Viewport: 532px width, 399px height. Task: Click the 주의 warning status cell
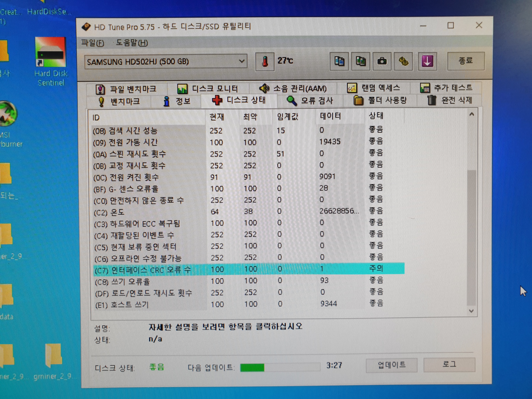pyautogui.click(x=376, y=268)
